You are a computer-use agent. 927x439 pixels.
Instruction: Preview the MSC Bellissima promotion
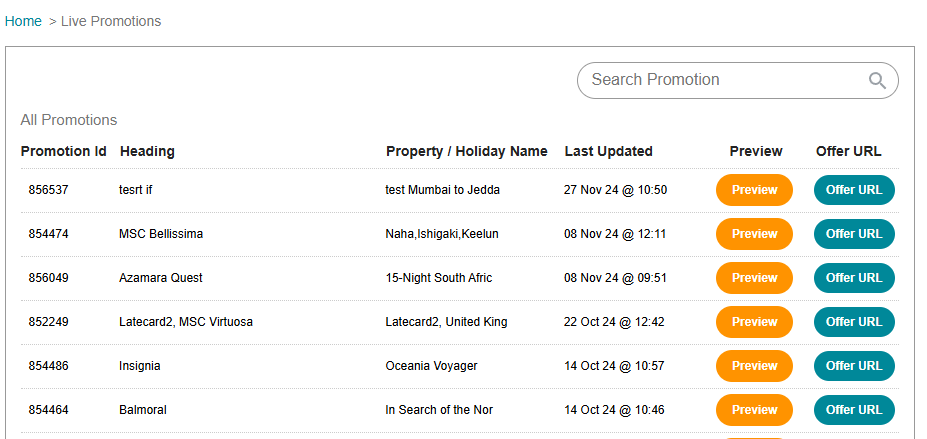coord(754,234)
